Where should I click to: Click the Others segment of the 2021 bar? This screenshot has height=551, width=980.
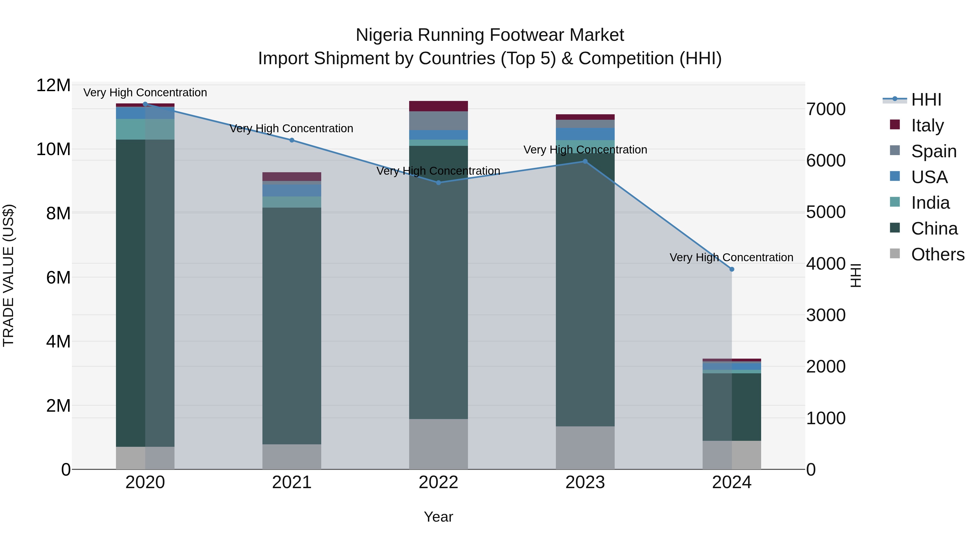point(292,457)
